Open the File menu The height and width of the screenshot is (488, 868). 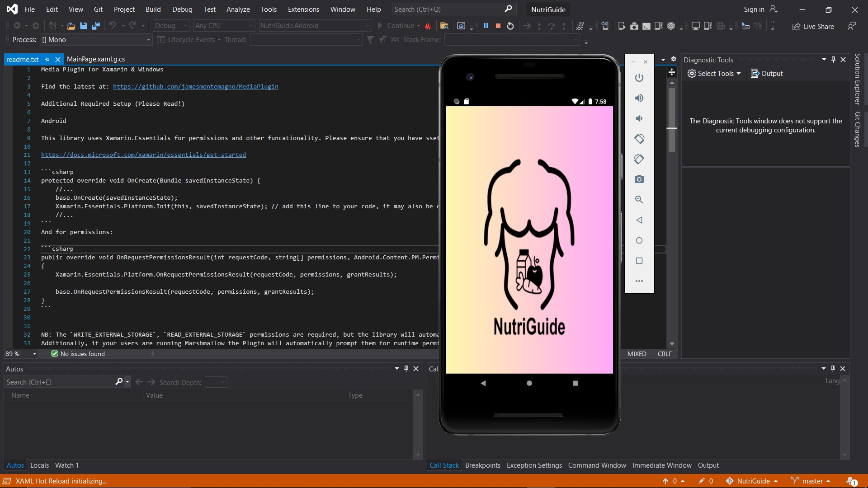coord(29,9)
